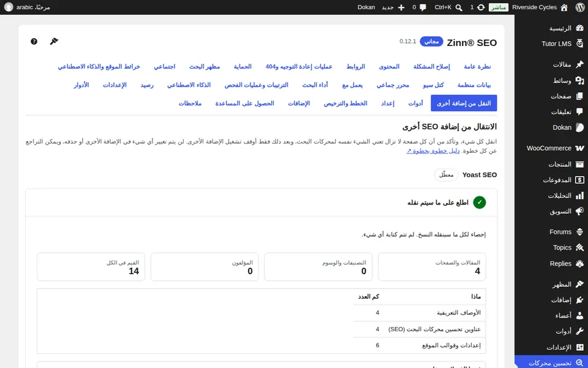This screenshot has height=368, width=588.
Task: Open بيانات منظمة tab
Action: pyautogui.click(x=474, y=85)
